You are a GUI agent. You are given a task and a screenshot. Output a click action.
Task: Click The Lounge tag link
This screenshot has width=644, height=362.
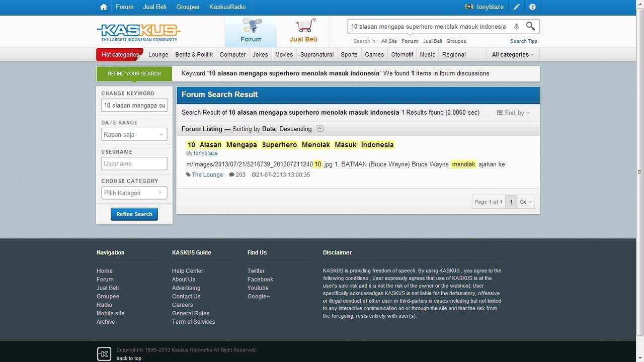click(207, 175)
